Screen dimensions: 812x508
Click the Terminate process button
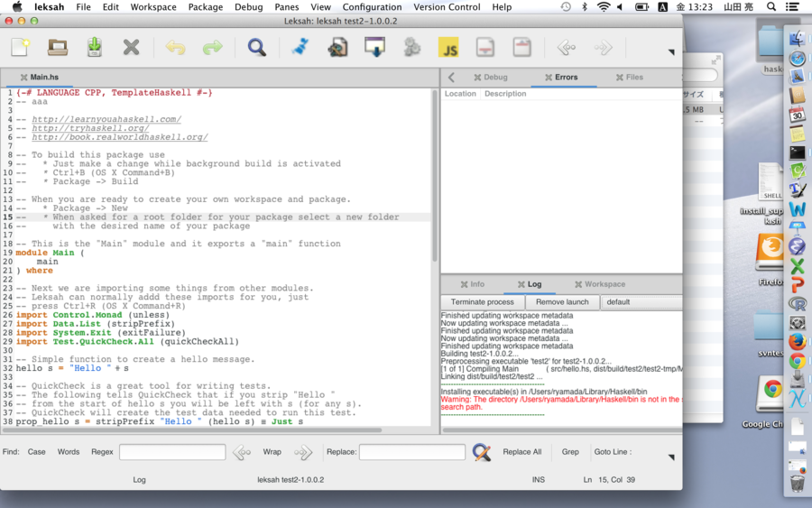[483, 302]
